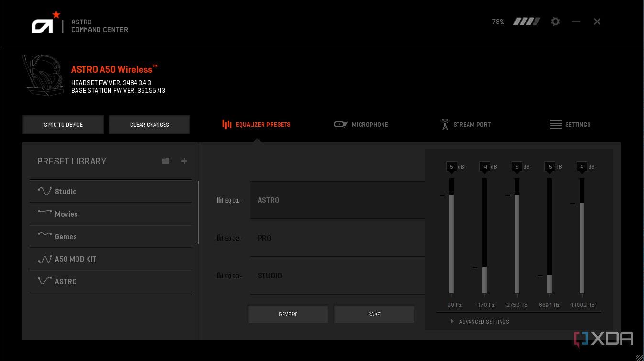Adjust the 11002 Hz band slider
644x361 pixels.
pyautogui.click(x=582, y=236)
